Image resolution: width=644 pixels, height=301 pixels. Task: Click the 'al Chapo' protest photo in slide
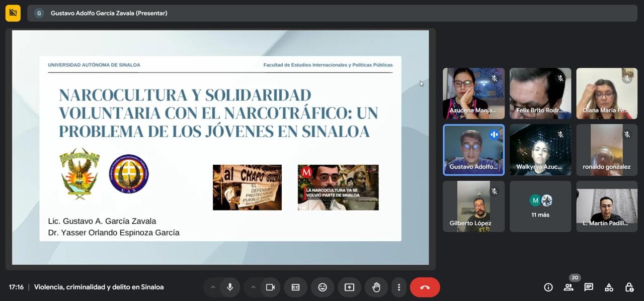247,187
